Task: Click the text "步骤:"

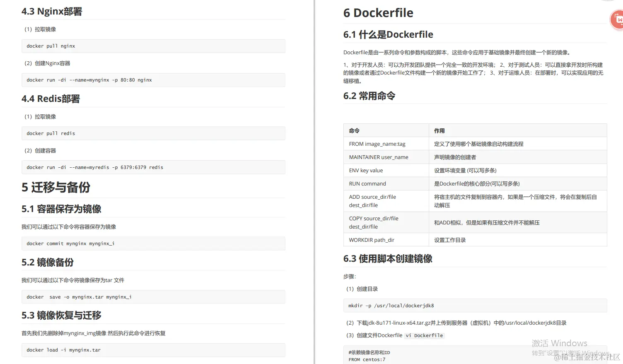Action: [350, 277]
